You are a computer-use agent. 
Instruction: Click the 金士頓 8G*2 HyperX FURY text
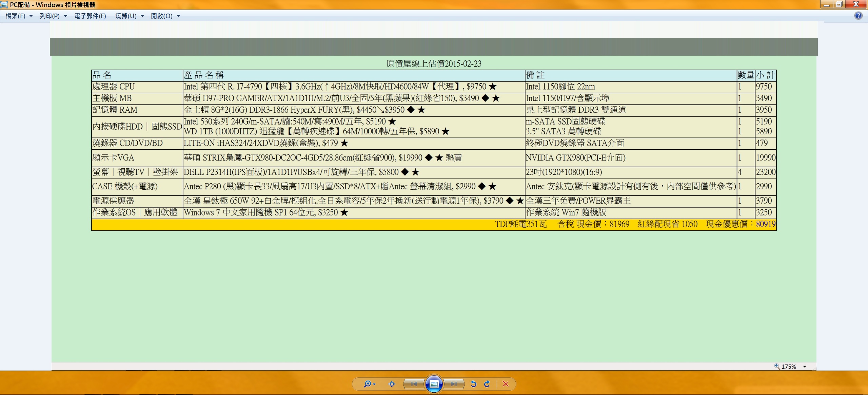304,110
